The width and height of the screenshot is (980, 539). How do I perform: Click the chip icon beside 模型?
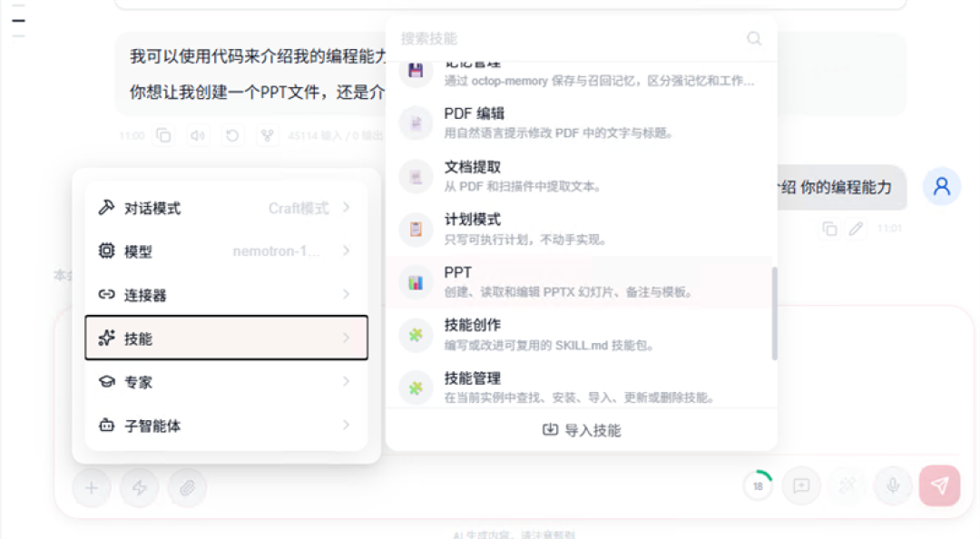click(106, 250)
